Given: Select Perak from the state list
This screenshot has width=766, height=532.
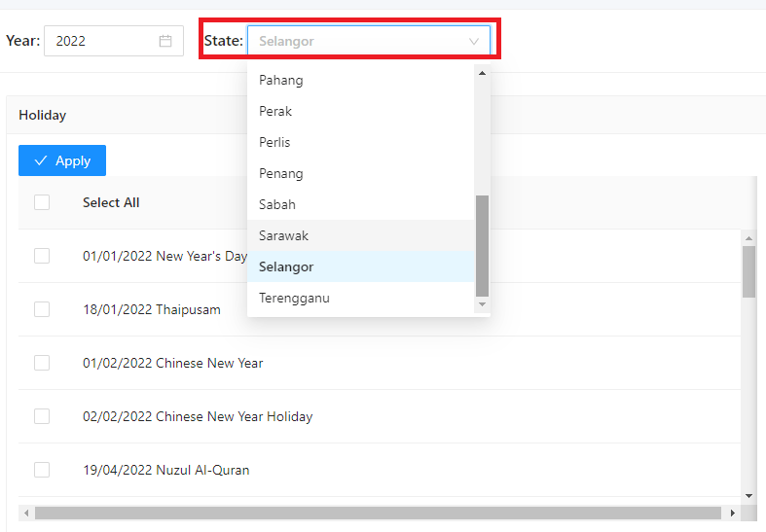Looking at the screenshot, I should (x=275, y=111).
